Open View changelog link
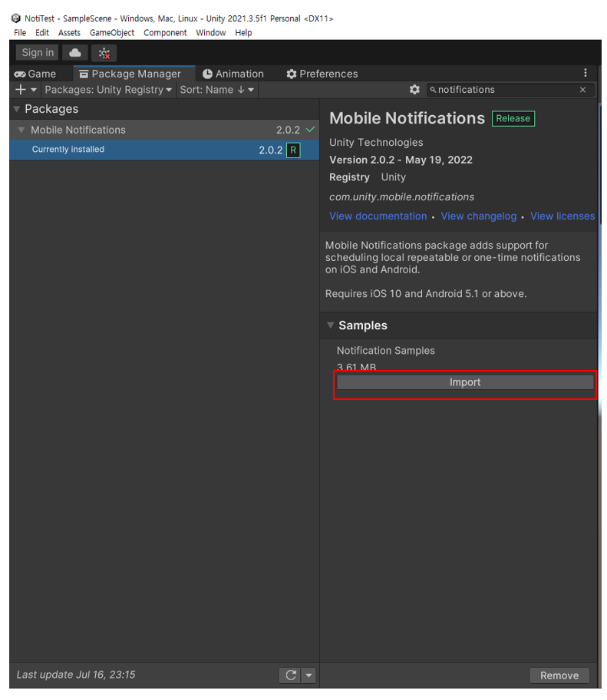 [x=478, y=216]
